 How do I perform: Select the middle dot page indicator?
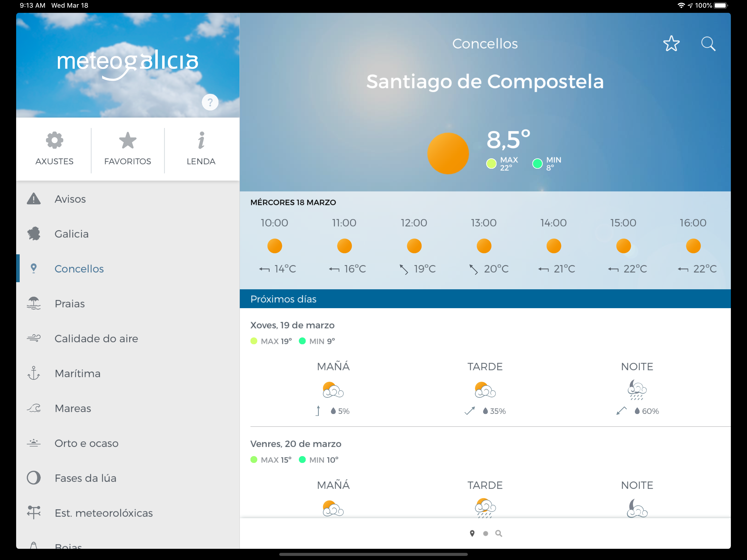(485, 533)
